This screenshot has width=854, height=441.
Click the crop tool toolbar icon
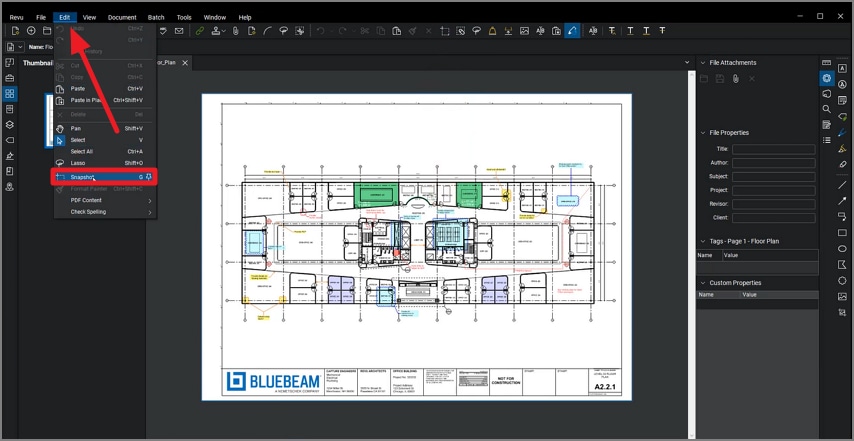pyautogui.click(x=445, y=31)
